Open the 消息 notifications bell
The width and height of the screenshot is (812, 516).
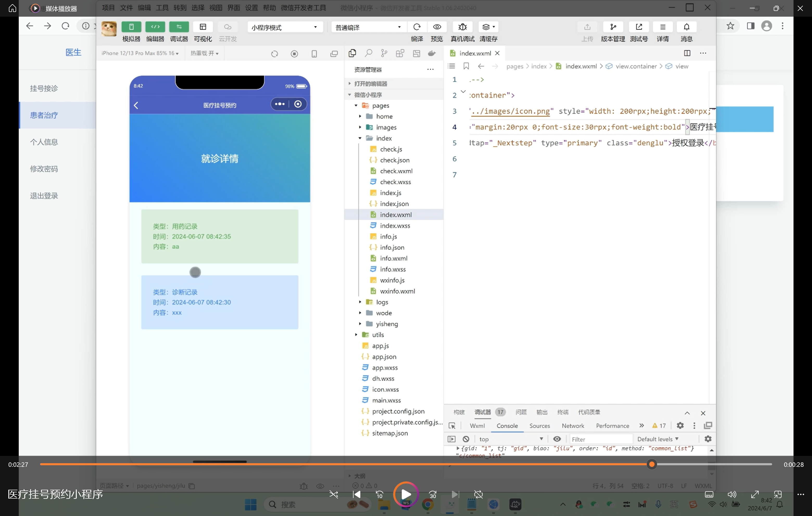(686, 27)
